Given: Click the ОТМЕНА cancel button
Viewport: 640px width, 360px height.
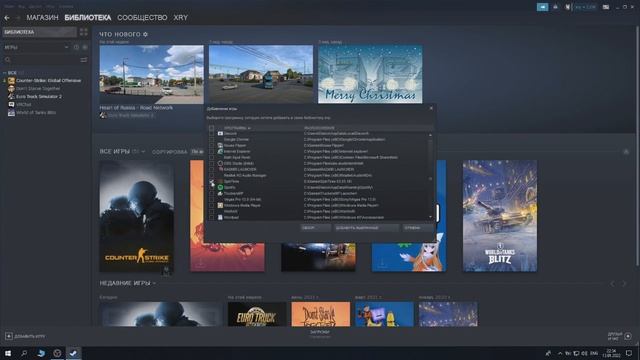Looking at the screenshot, I should pyautogui.click(x=418, y=228).
